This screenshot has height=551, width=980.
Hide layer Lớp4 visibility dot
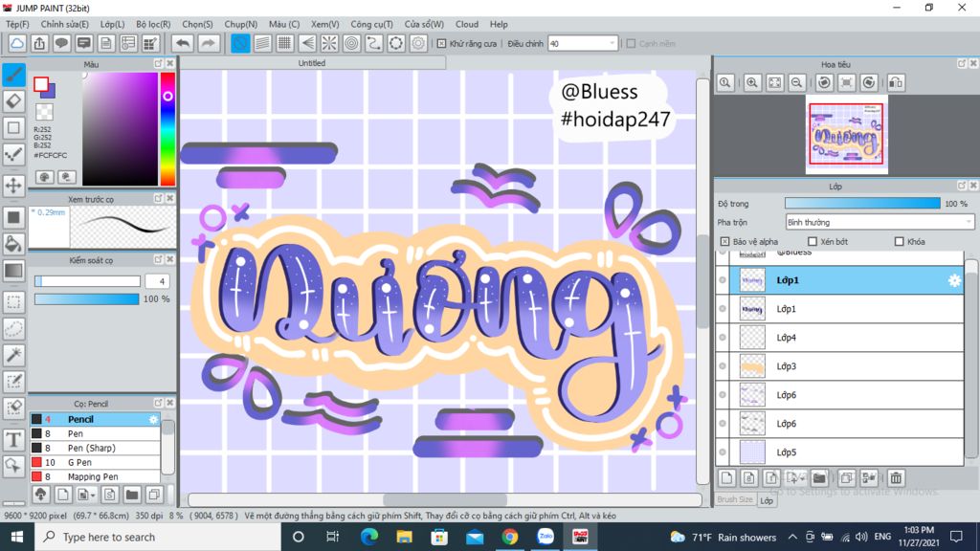point(723,338)
